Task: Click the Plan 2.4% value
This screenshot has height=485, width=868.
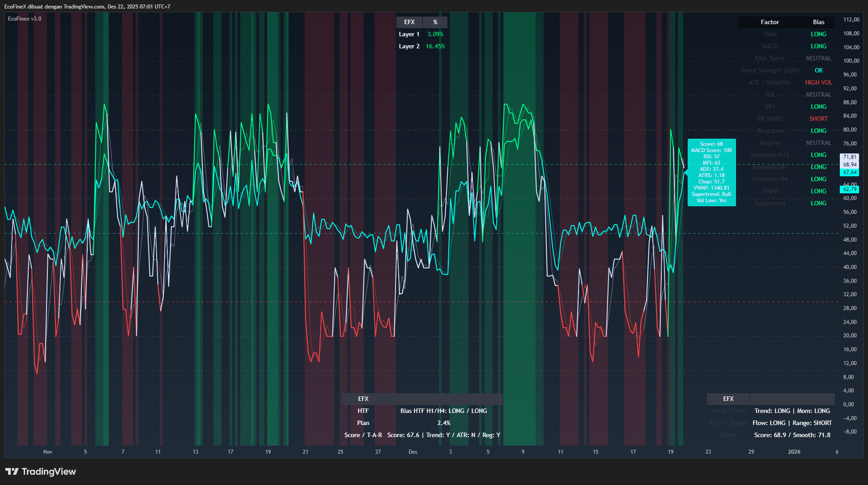Action: [443, 423]
